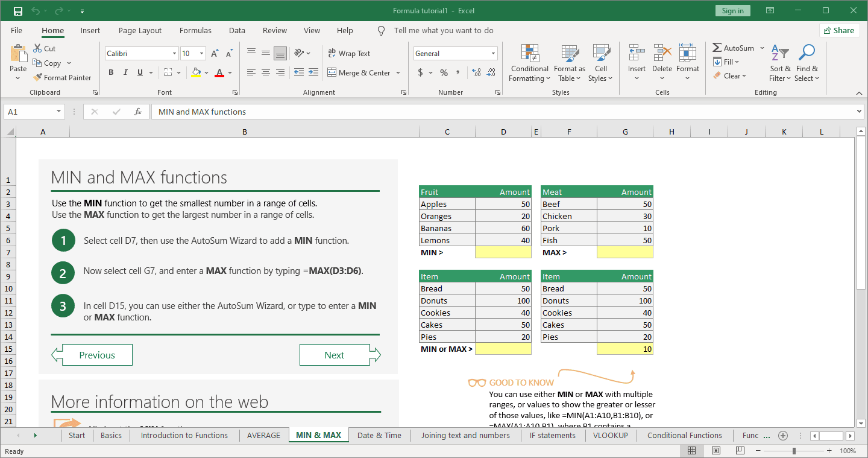The height and width of the screenshot is (458, 868).
Task: Toggle Italic formatting
Action: click(125, 72)
